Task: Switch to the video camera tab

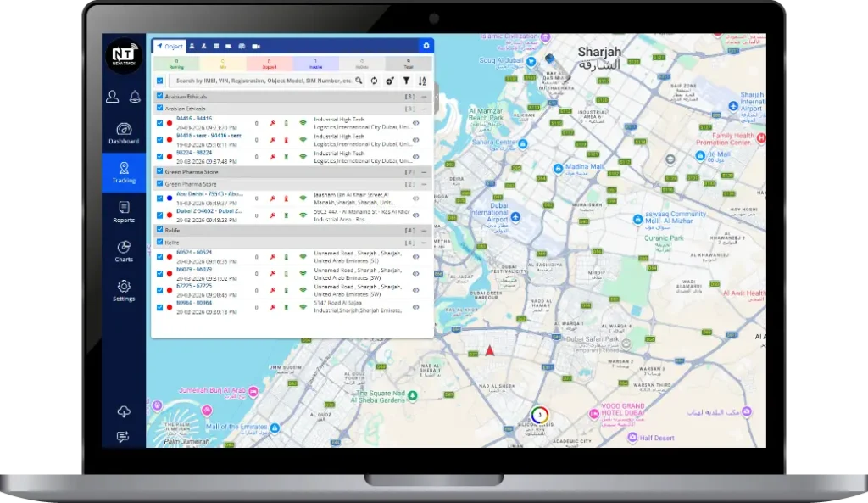Action: click(256, 46)
